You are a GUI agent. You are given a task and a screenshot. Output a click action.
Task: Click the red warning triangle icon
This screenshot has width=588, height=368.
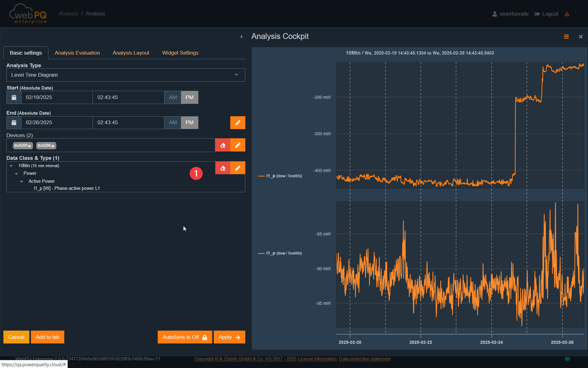567,14
